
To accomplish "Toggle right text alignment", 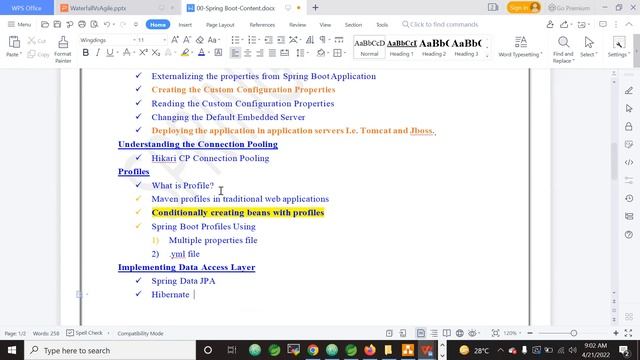I will (x=260, y=53).
